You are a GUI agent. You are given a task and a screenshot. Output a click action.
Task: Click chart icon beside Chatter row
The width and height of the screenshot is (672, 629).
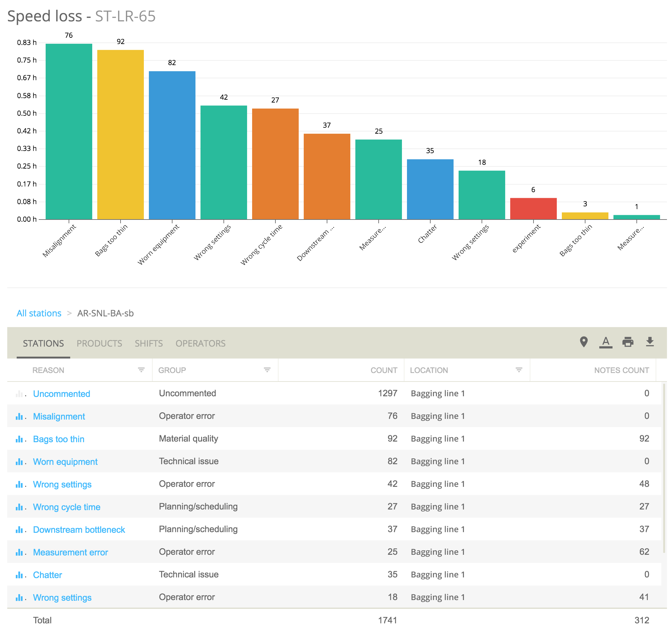(19, 575)
